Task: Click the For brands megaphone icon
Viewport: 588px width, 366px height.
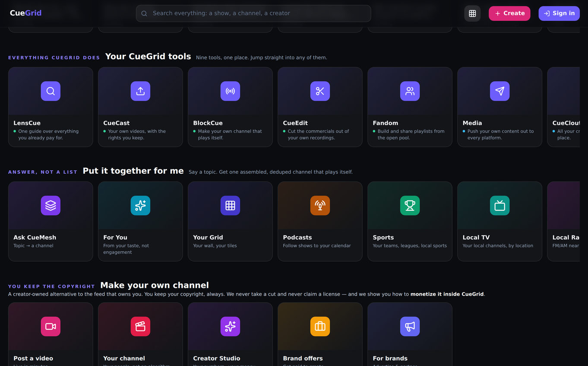Action: (410, 326)
